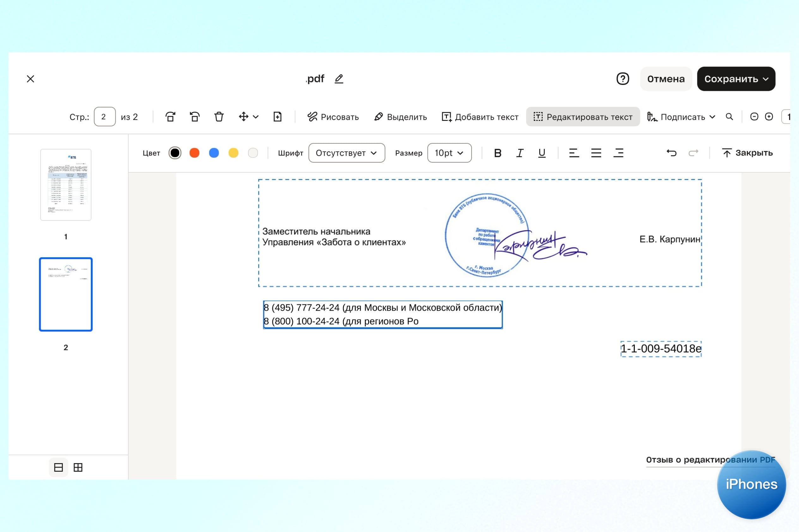Select the Добавить текст tool
The height and width of the screenshot is (532, 799).
480,117
